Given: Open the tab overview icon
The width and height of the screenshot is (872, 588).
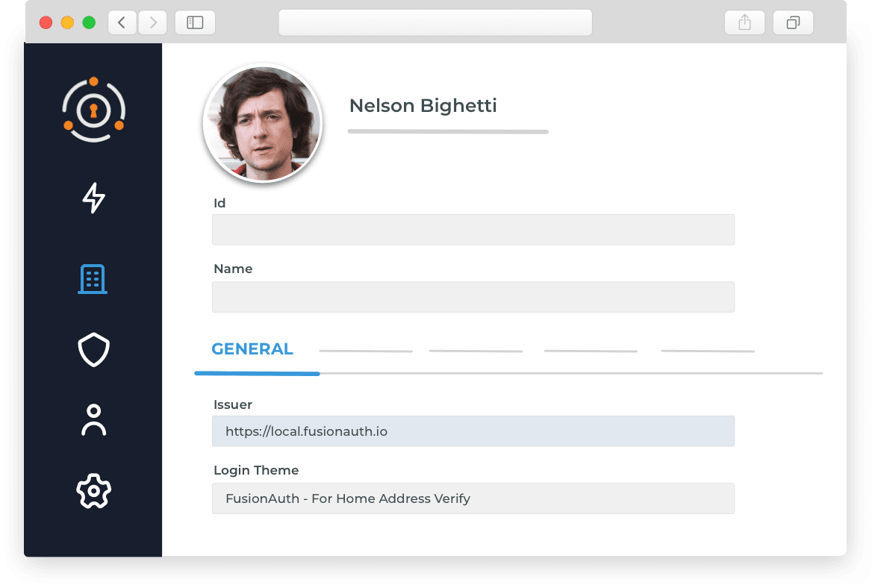Looking at the screenshot, I should (x=793, y=22).
